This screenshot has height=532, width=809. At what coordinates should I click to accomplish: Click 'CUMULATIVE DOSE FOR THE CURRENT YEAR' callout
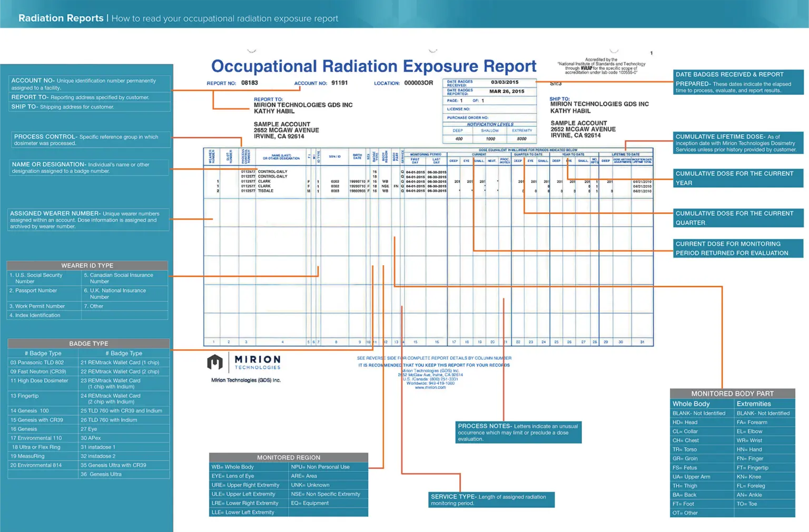pos(738,178)
